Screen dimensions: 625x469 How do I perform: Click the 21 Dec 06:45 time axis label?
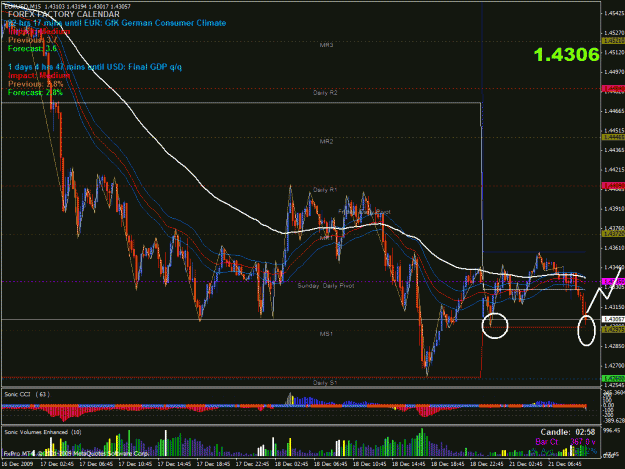click(x=565, y=464)
